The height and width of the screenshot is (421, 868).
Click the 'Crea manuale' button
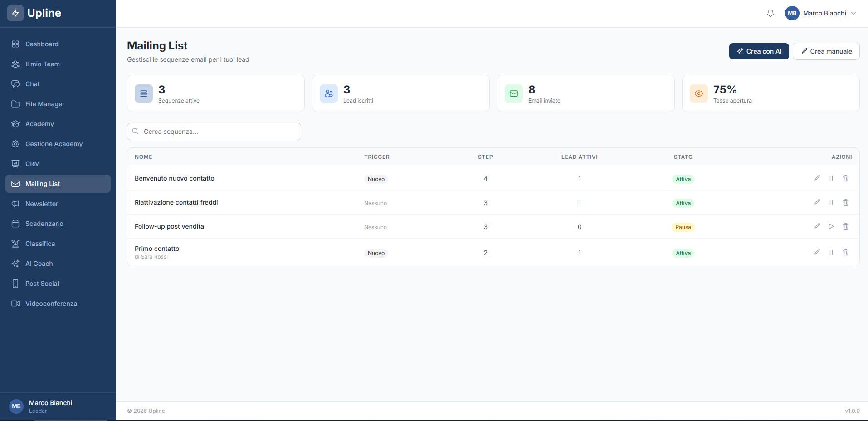pos(826,51)
